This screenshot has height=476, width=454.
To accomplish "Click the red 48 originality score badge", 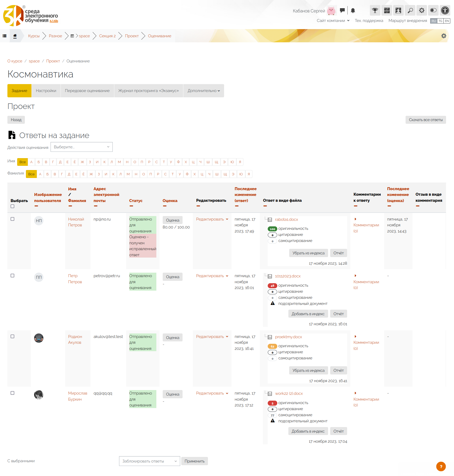I will pyautogui.click(x=272, y=286).
